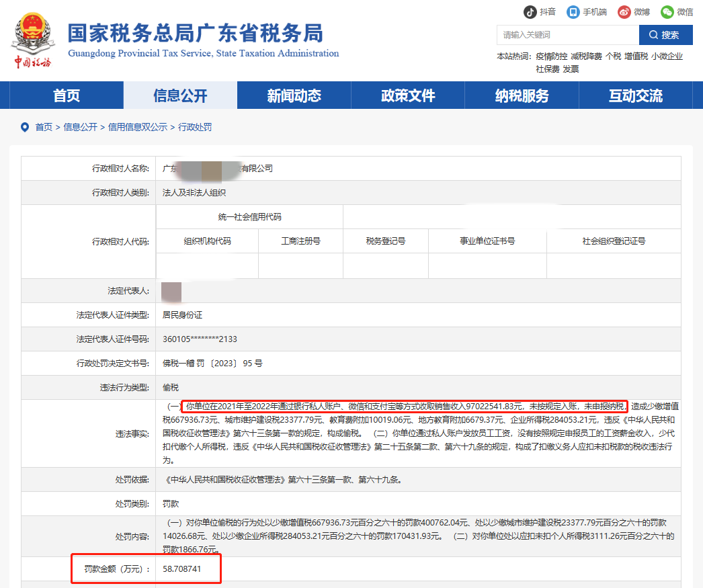703x588 pixels.
Task: Click the Weibo (微博) icon
Action: click(x=623, y=11)
